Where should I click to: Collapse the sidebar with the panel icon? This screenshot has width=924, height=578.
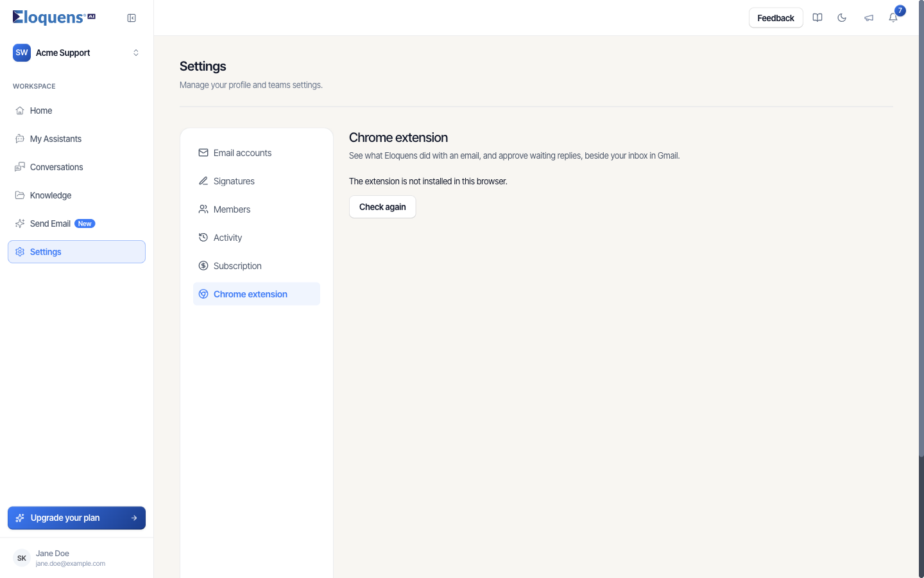(x=132, y=18)
